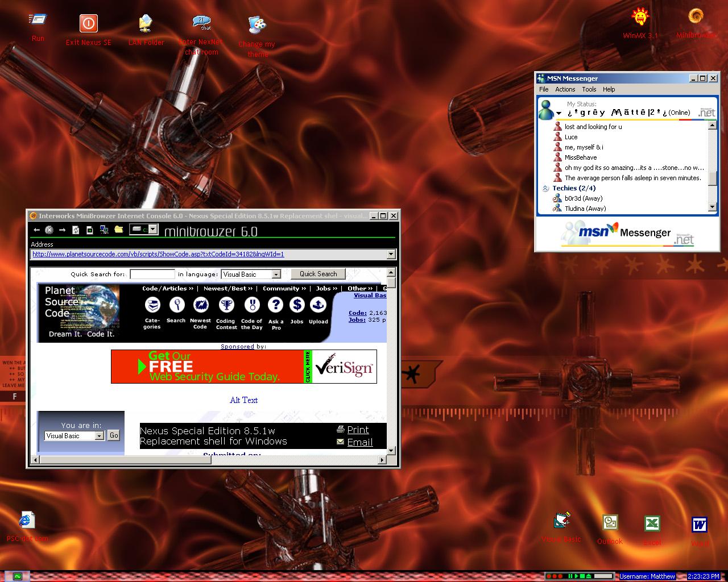Screen dimensions: 728x582
Task: Open the drive selector dropdown in MiniBrowzer
Action: 152,230
